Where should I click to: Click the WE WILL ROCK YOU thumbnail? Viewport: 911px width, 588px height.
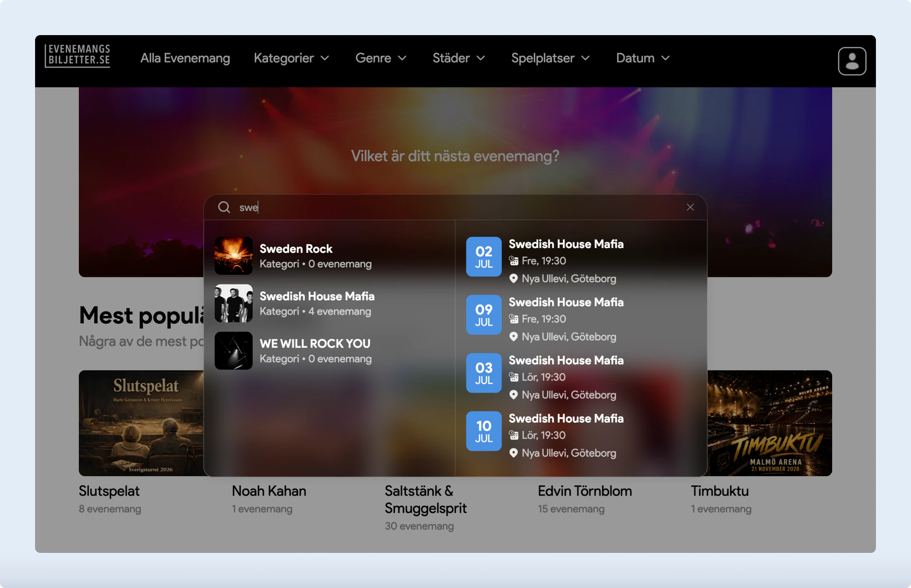233,351
